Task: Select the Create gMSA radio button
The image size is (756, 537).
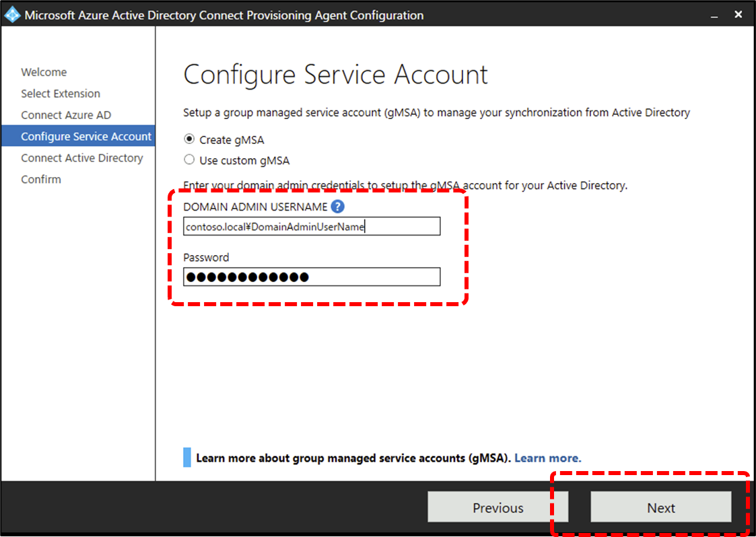Action: tap(189, 139)
